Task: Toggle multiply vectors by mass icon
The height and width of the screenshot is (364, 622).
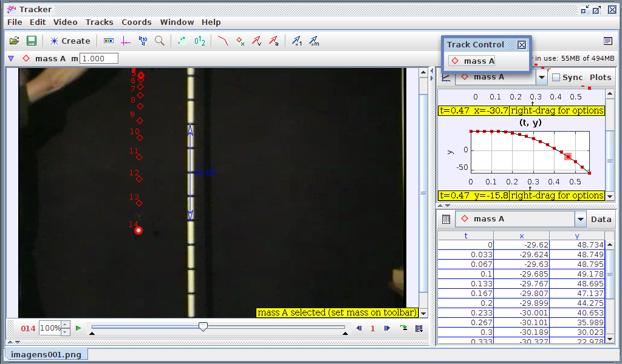Action: [314, 41]
